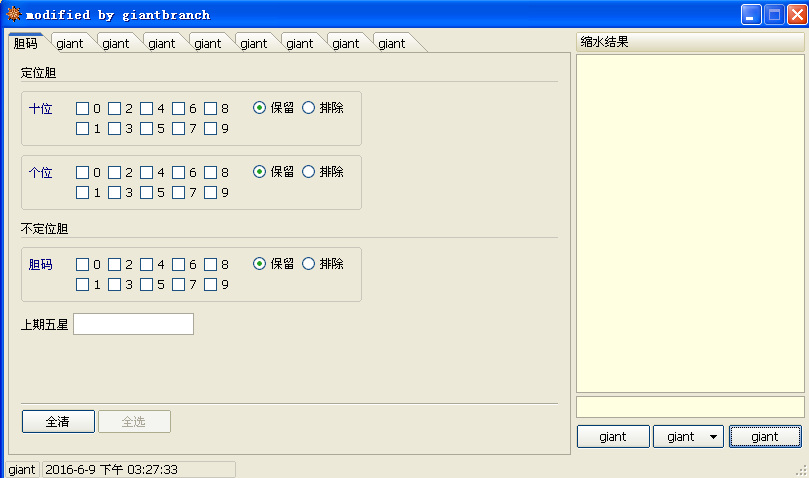Open the last giant tab in the row
This screenshot has width=809, height=478.
coord(392,43)
